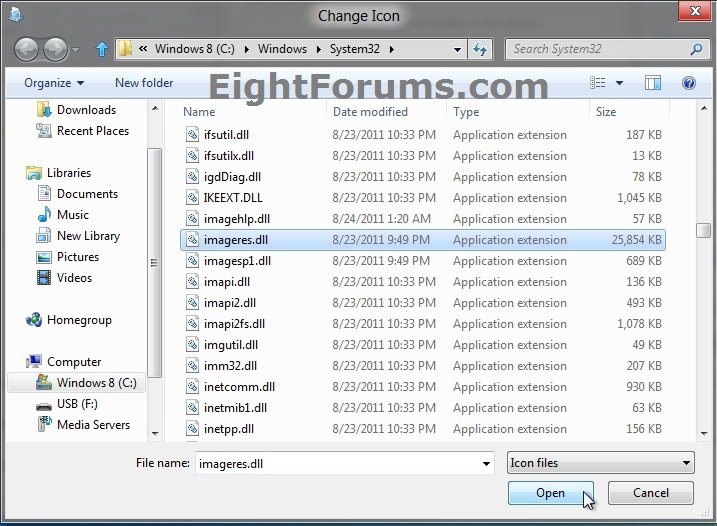Open the change view options dropdown arrow
Screen dimensions: 717x526
coord(619,83)
